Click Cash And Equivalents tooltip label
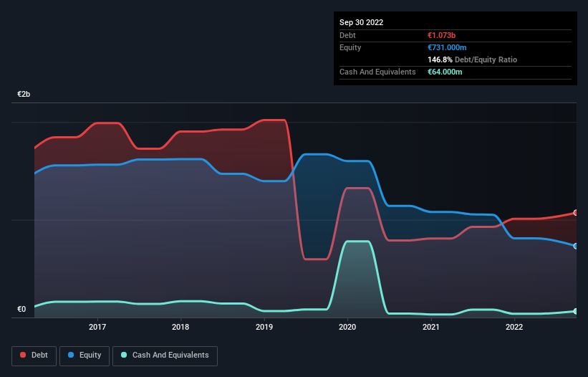This screenshot has width=588, height=377. (377, 72)
